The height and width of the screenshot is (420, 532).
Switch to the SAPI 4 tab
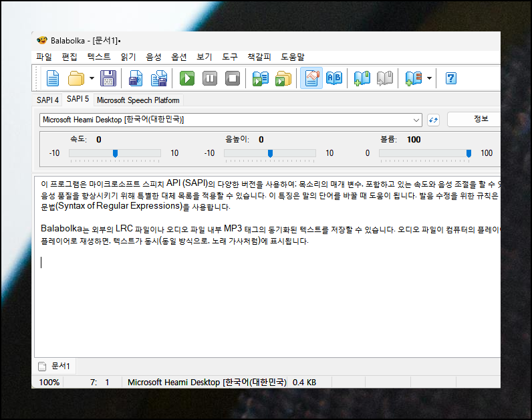click(x=47, y=100)
